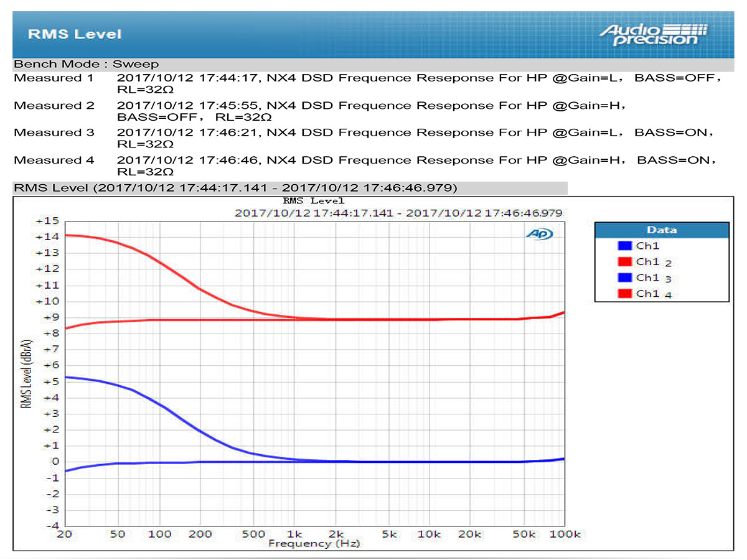This screenshot has height=560, width=747.
Task: Select the Measured 1 label
Action: (54, 78)
